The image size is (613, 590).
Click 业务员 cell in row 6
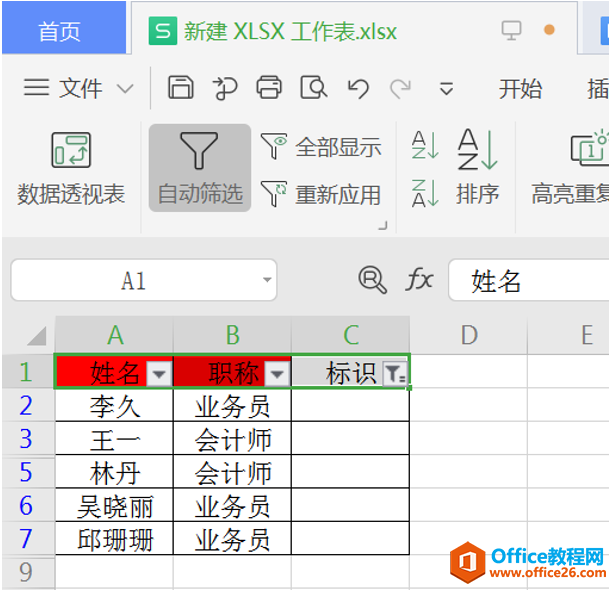point(233,505)
